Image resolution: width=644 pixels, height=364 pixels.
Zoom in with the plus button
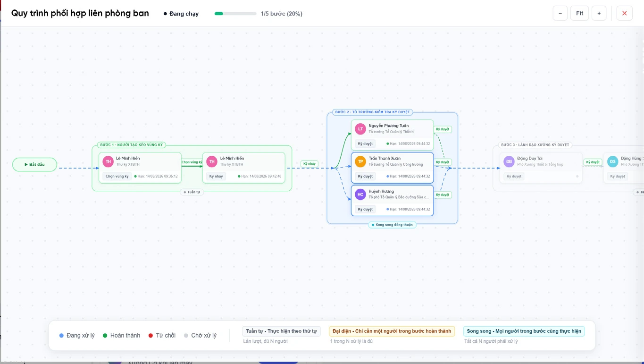coord(599,13)
